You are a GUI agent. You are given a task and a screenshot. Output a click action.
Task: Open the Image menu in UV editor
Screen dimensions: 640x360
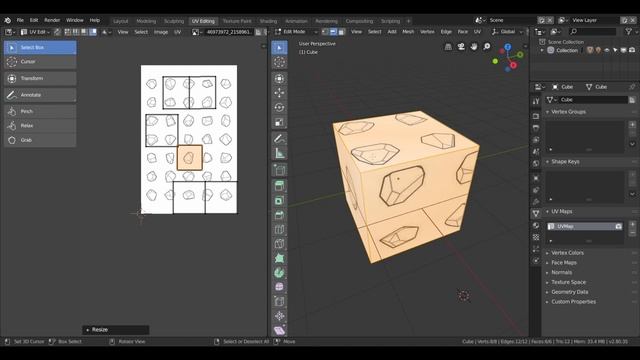tap(161, 32)
